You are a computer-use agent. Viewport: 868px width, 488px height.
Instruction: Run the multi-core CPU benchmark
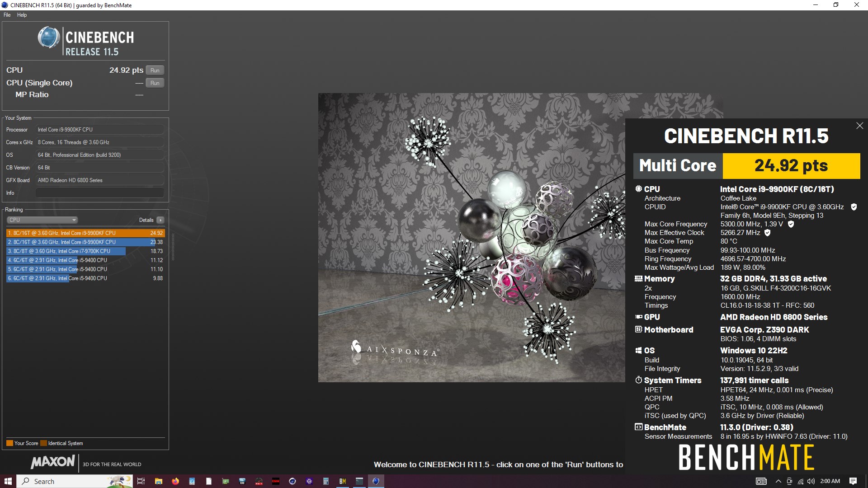click(x=155, y=70)
